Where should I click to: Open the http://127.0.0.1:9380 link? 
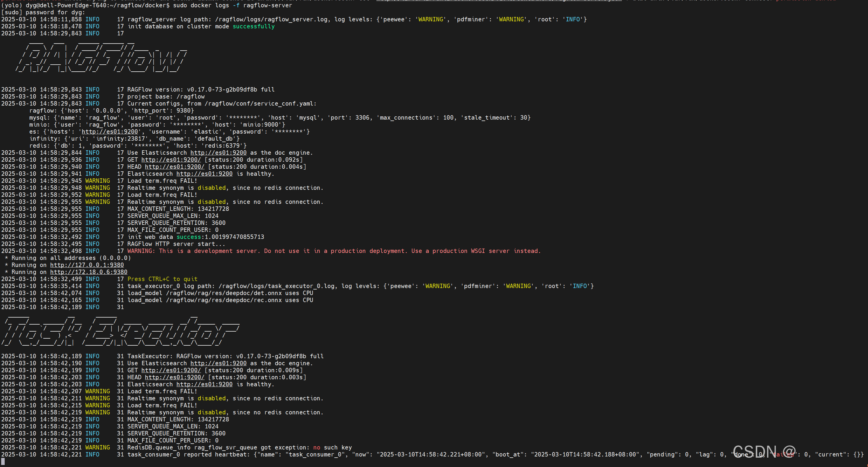(x=87, y=265)
